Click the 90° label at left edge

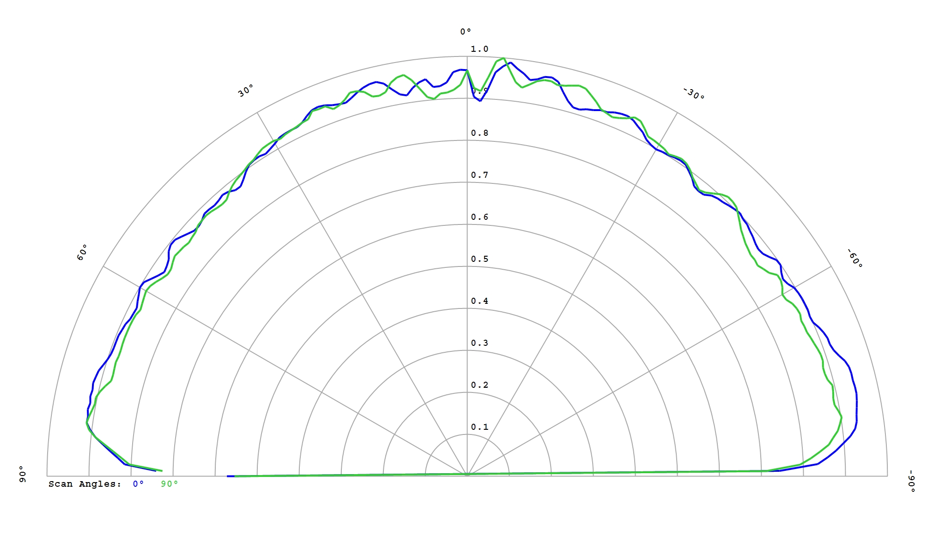[22, 473]
